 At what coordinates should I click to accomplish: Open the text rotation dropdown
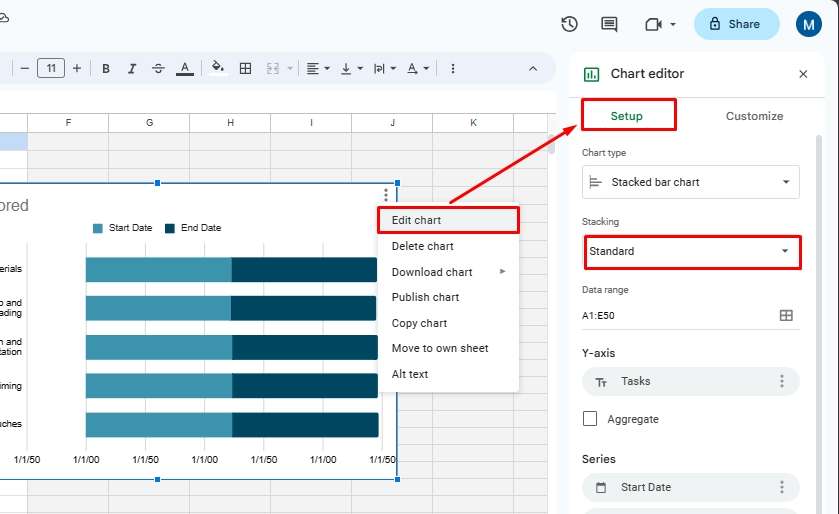(x=418, y=68)
